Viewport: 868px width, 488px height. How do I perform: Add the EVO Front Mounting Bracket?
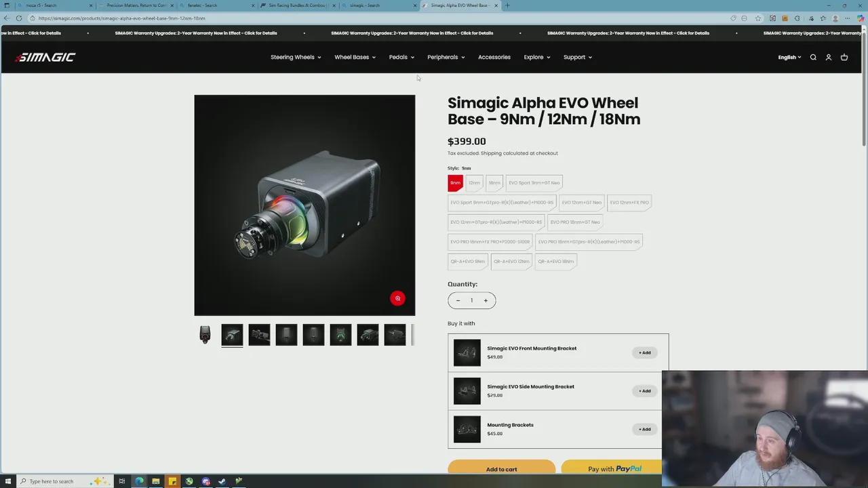[x=645, y=352]
